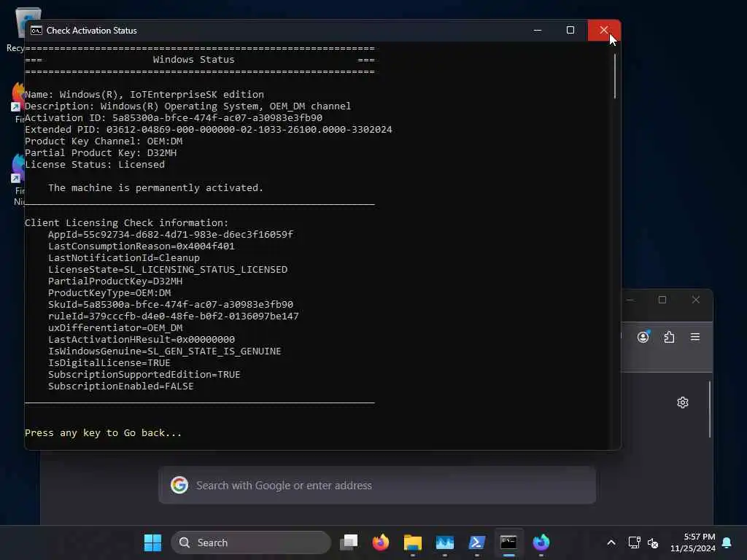
Task: Show hidden system tray icons
Action: click(x=611, y=542)
